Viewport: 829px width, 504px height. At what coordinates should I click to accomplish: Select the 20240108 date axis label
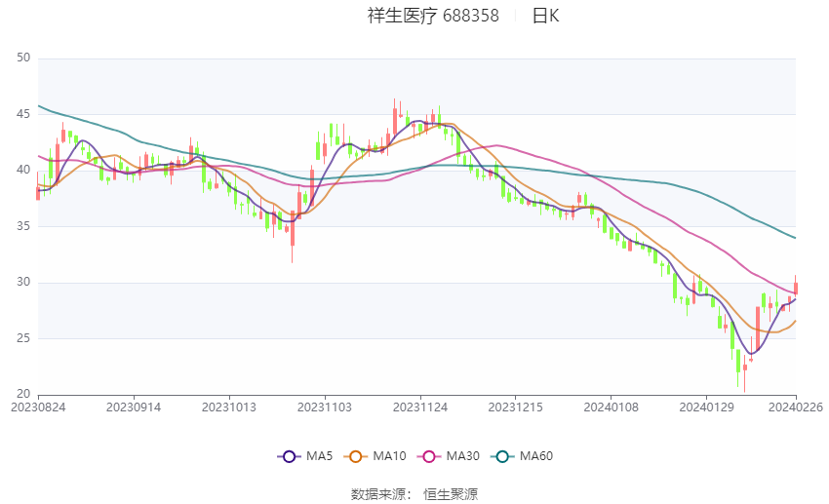tap(612, 407)
